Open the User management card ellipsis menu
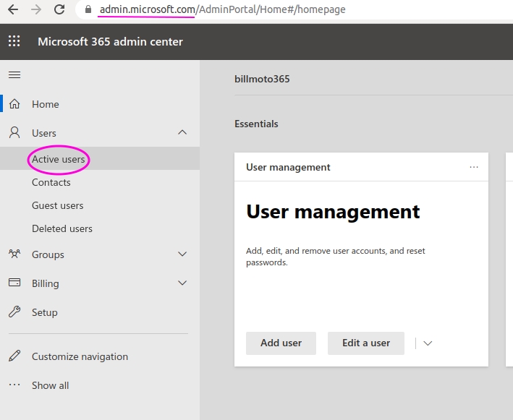513x420 pixels. point(474,167)
